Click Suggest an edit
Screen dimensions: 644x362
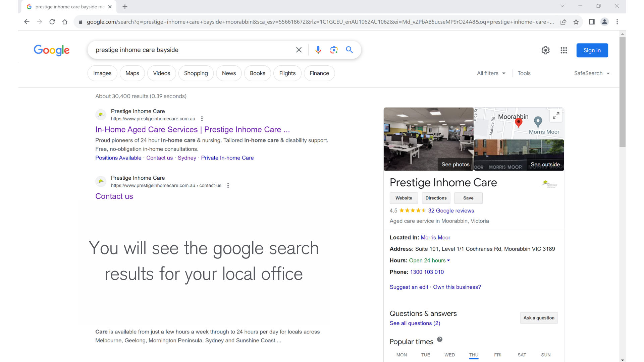(x=409, y=287)
